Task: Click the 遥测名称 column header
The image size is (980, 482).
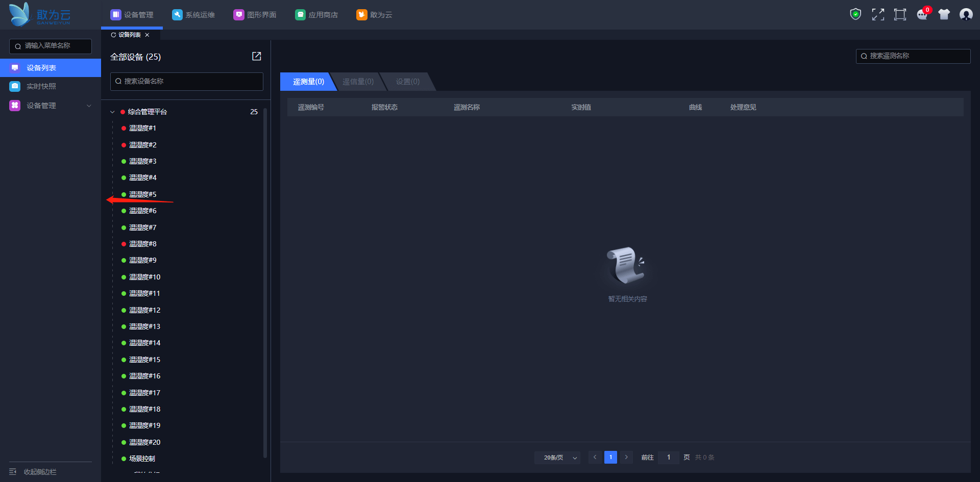Action: 467,107
